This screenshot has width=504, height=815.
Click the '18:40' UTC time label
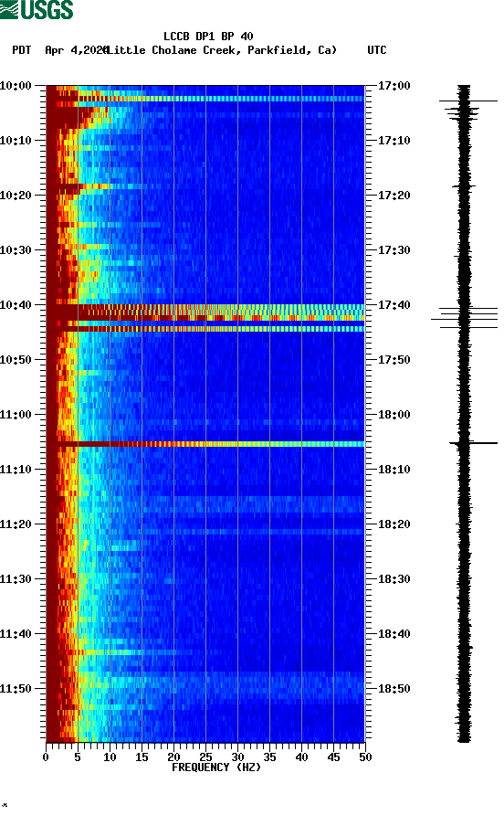click(394, 633)
